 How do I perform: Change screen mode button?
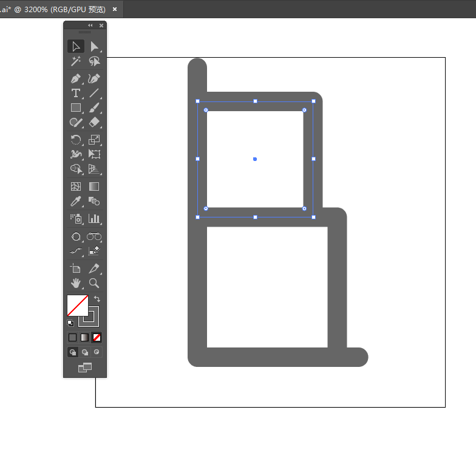[85, 368]
